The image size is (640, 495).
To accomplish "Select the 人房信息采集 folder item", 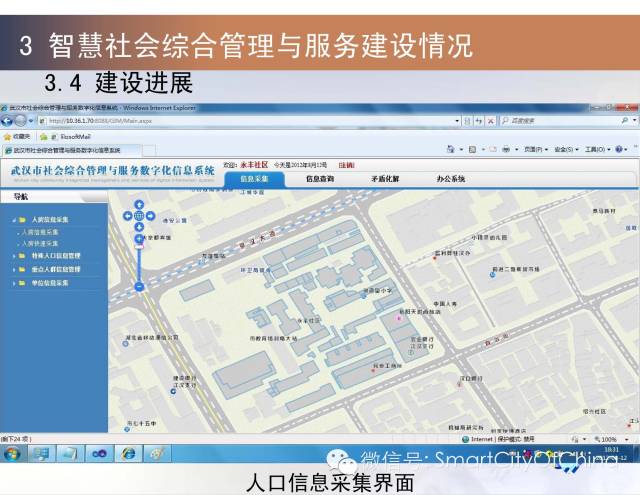I will click(x=50, y=220).
